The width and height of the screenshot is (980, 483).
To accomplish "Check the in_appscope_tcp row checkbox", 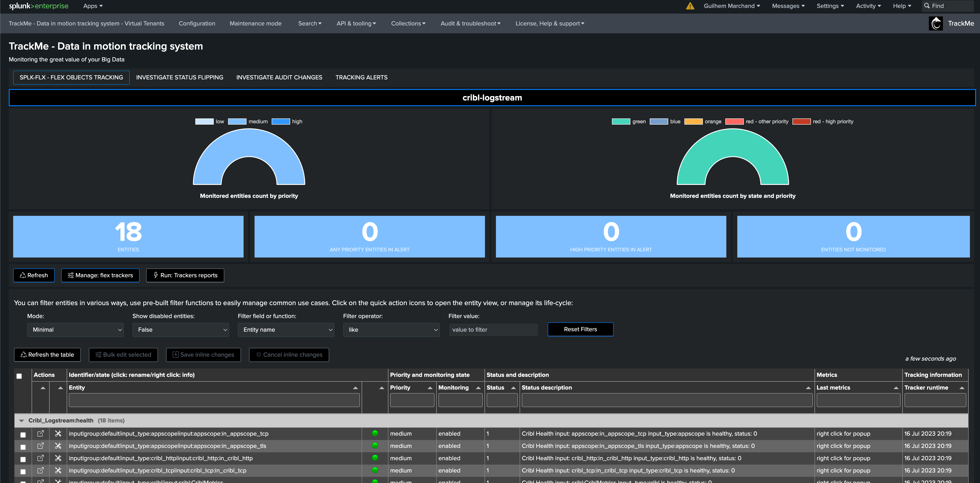I will point(23,434).
